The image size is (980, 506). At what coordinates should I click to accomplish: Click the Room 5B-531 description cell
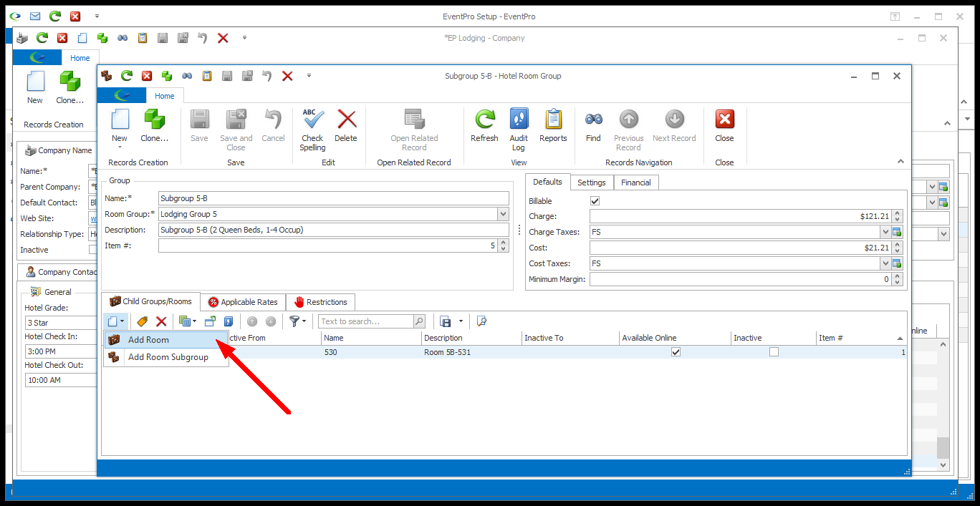[x=471, y=352]
